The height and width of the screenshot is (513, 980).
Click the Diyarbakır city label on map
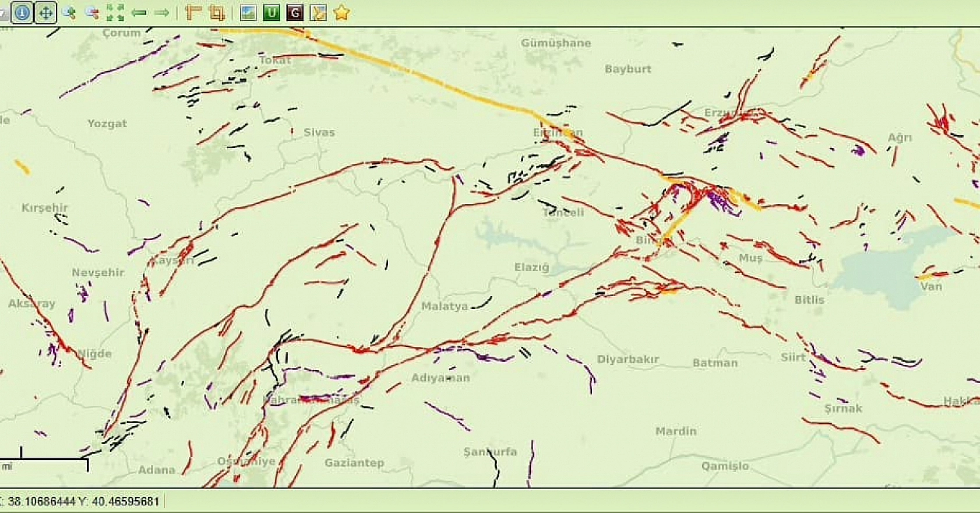coord(628,359)
